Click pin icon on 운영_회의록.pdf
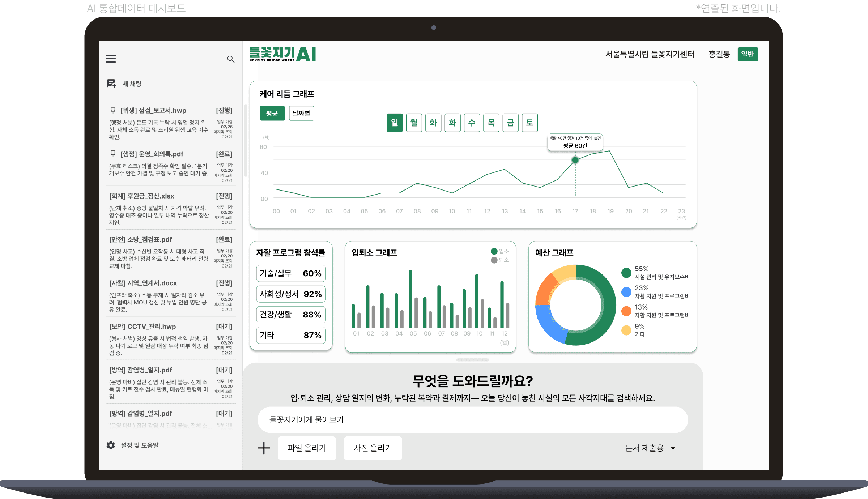868x499 pixels. 113,154
